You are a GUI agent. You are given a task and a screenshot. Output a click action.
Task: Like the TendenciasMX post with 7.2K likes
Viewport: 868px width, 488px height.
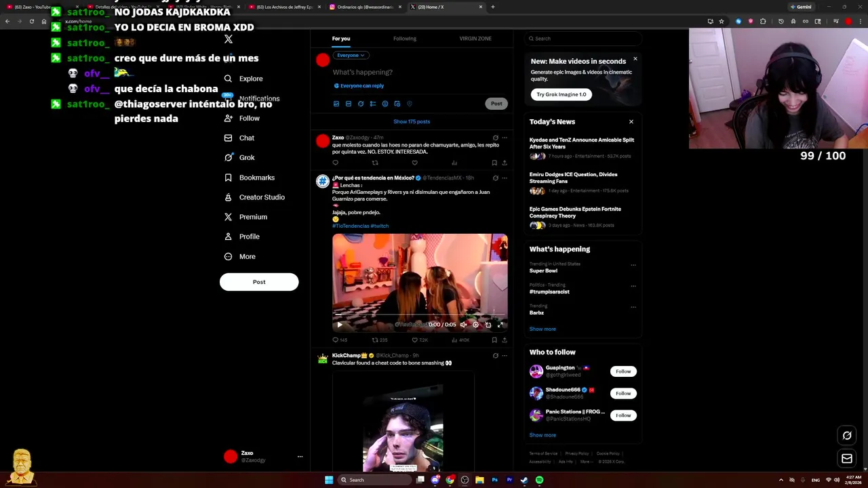click(418, 340)
